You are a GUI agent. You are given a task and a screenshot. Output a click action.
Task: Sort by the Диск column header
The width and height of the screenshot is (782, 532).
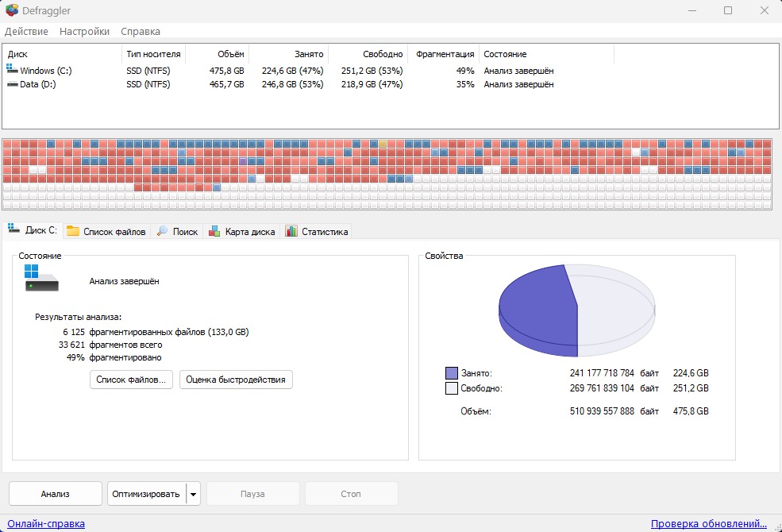(x=62, y=54)
